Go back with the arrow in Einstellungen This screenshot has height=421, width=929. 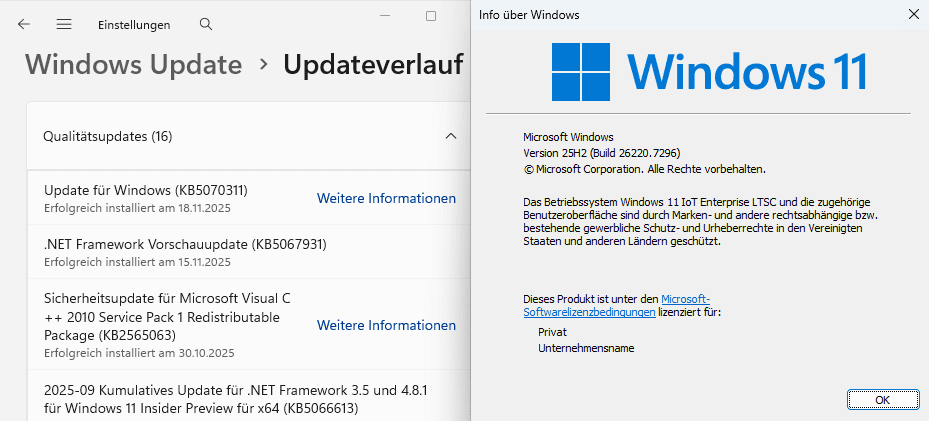[24, 24]
